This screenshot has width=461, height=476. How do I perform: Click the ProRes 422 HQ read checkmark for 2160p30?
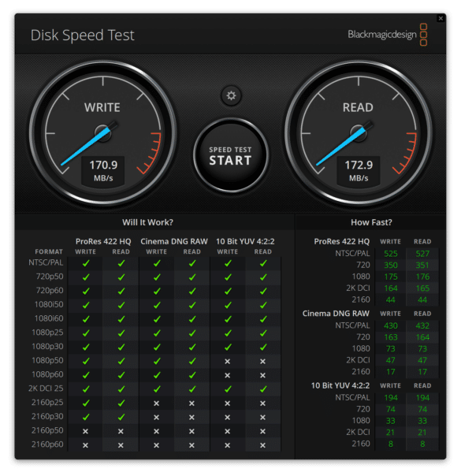(121, 417)
